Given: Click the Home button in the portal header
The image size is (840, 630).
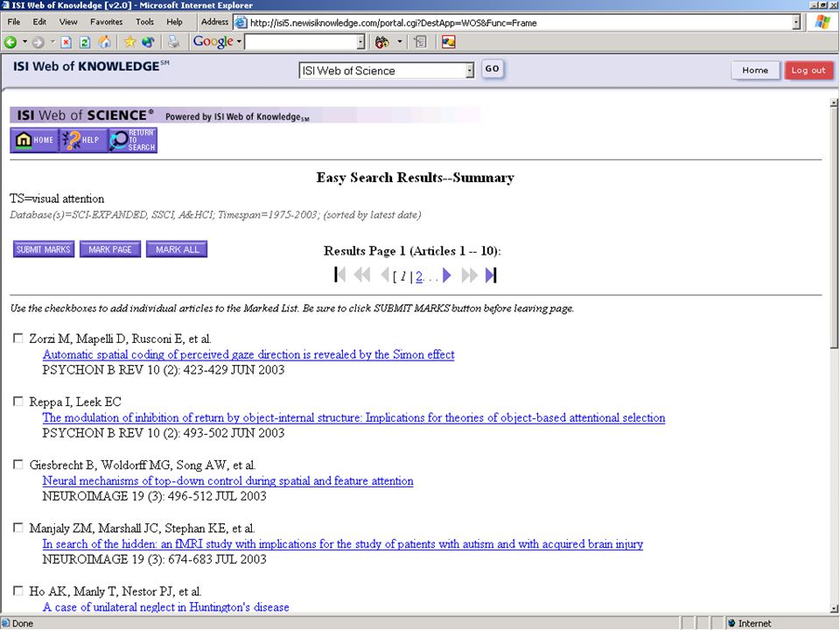Looking at the screenshot, I should tap(755, 70).
